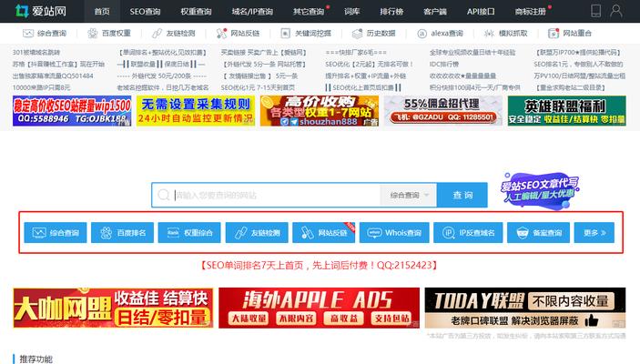Click the blue 查询 search button

coord(462,195)
